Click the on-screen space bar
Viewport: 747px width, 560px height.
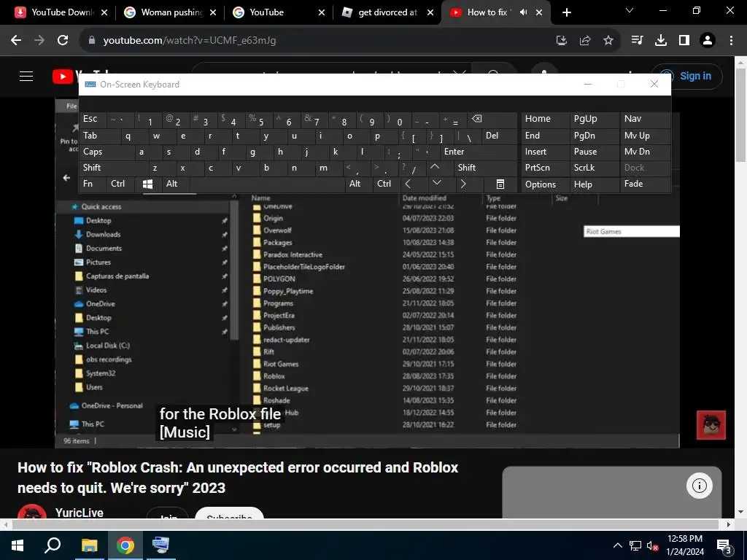point(267,184)
